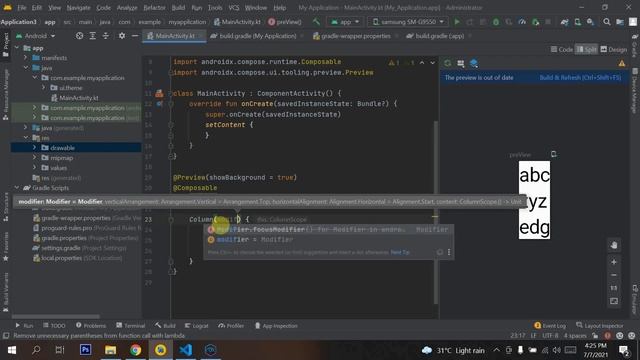Click the Collapse All icon in Project panel
Image resolution: width=640 pixels, height=360 pixels.
pos(106,36)
